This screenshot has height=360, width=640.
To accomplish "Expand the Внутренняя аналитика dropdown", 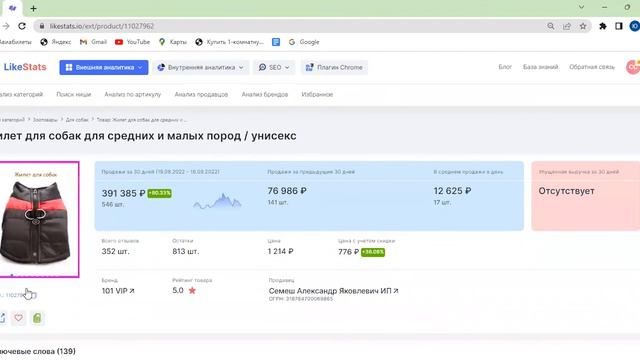I will point(200,67).
